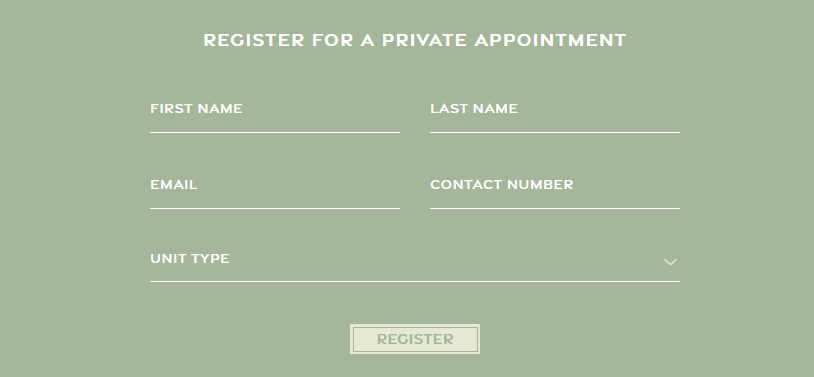
Task: Click into the Email field
Action: tap(275, 189)
